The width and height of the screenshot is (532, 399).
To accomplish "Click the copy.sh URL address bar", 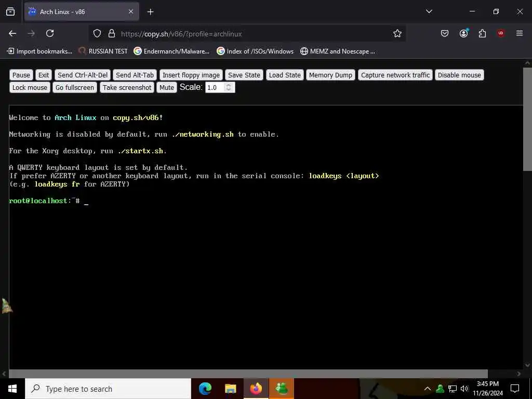I will pos(247,34).
